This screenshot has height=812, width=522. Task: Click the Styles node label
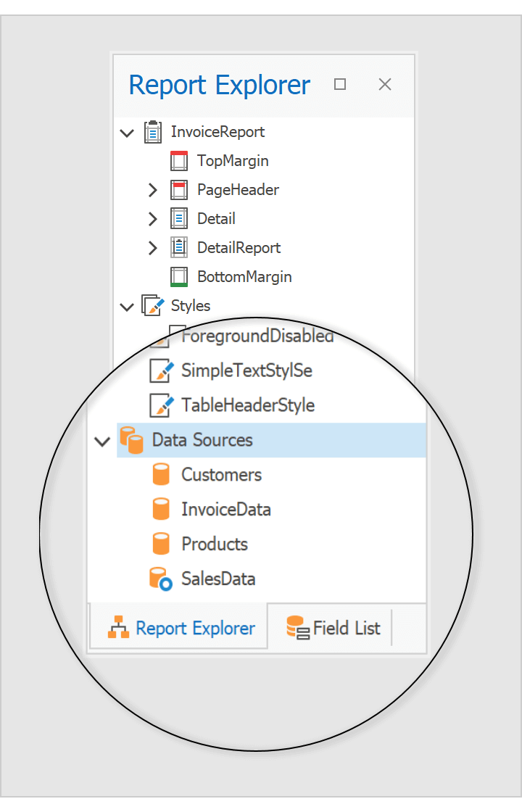click(191, 305)
